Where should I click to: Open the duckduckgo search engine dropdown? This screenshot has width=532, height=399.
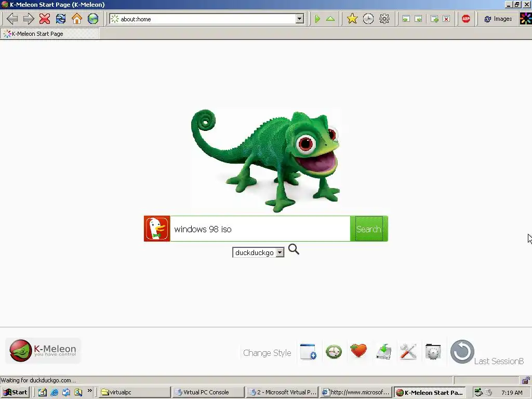(258, 252)
